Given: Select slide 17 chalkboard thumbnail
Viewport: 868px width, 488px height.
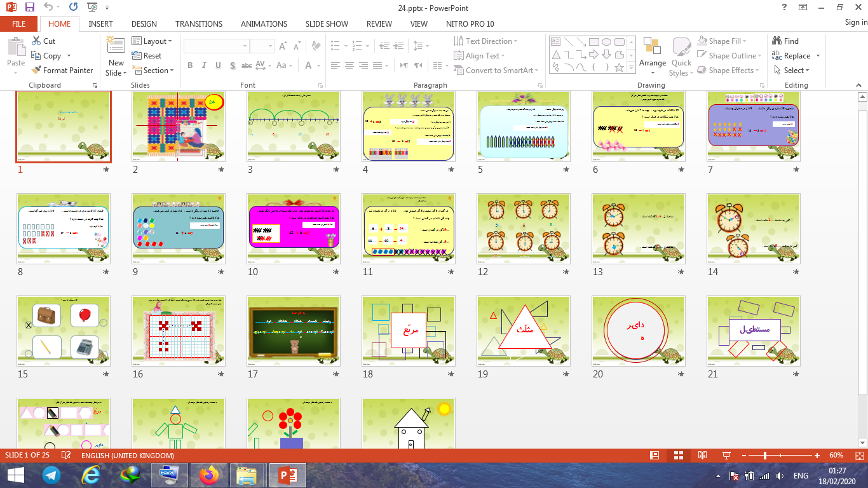Looking at the screenshot, I should tap(293, 330).
